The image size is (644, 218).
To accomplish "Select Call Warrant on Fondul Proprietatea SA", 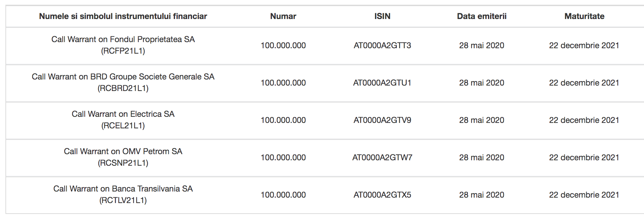I will click(x=123, y=39).
